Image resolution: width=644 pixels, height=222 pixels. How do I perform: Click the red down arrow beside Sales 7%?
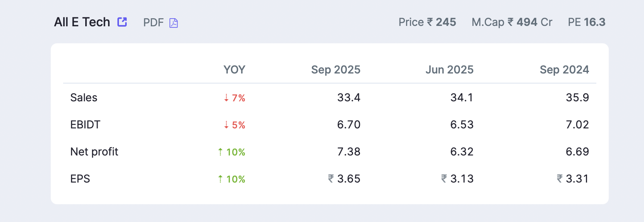(226, 98)
